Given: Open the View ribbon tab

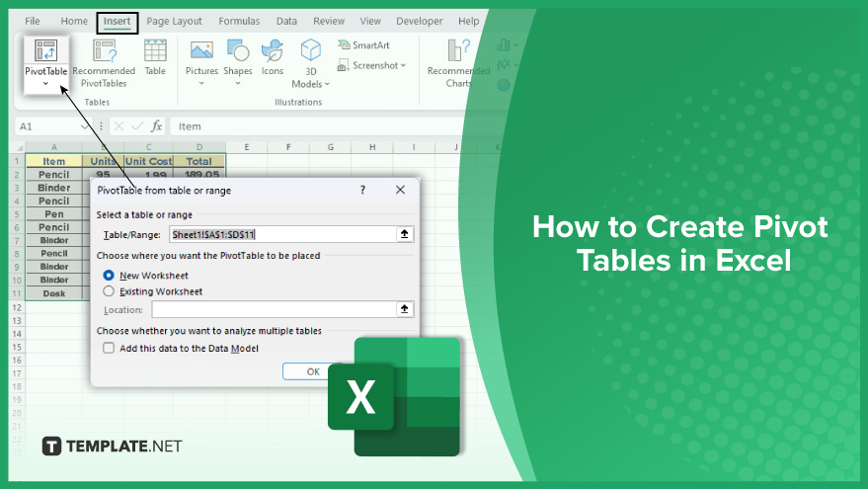Looking at the screenshot, I should click(369, 21).
